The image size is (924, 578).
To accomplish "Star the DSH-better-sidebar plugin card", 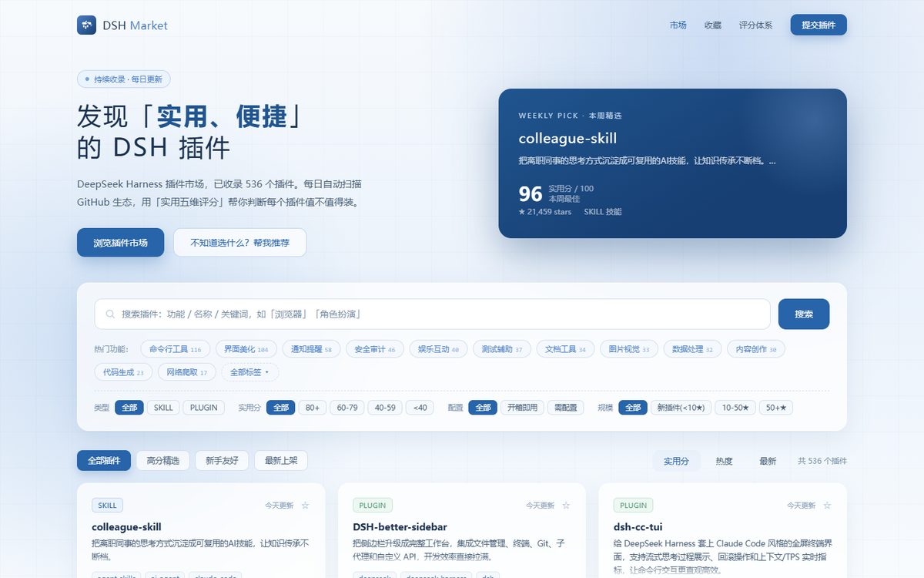I will coord(566,506).
